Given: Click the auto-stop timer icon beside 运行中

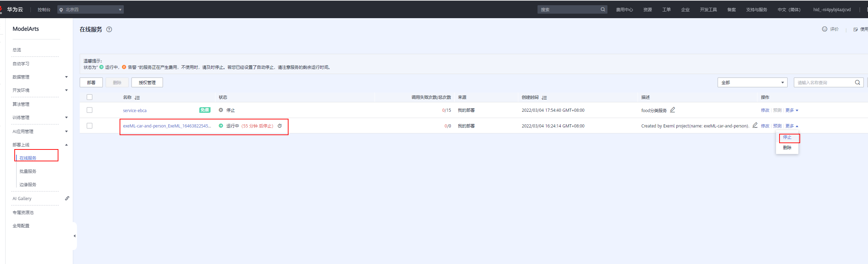Looking at the screenshot, I should (280, 126).
